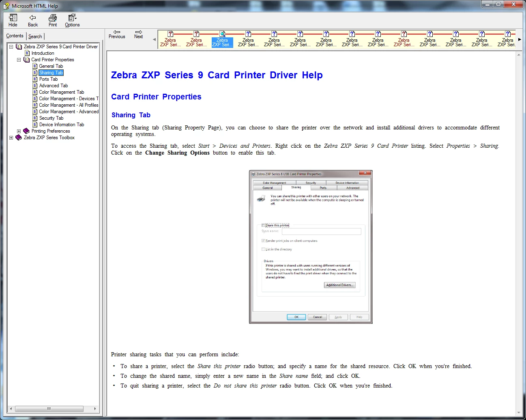Select Printing Preferences in the tree
Image resolution: width=526 pixels, height=420 pixels.
[51, 131]
